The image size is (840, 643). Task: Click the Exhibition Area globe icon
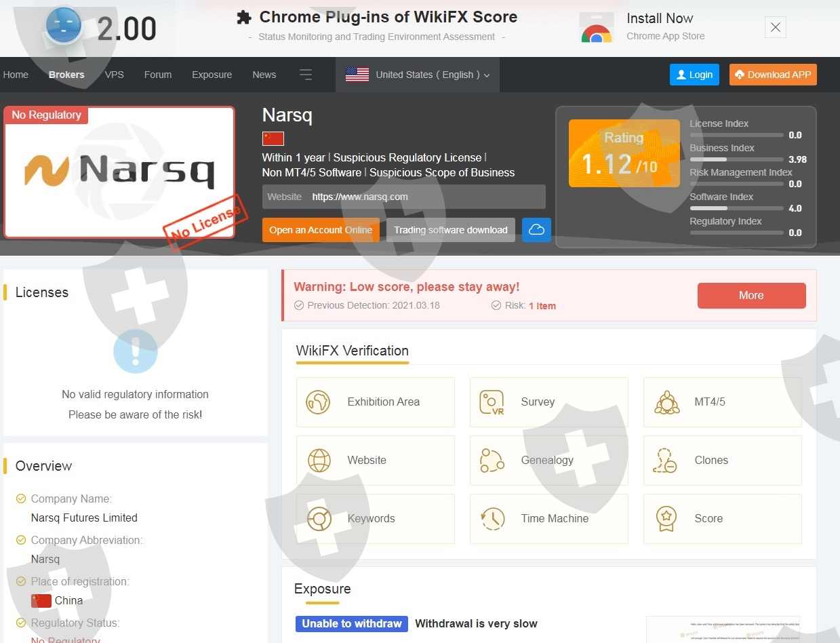pos(318,402)
